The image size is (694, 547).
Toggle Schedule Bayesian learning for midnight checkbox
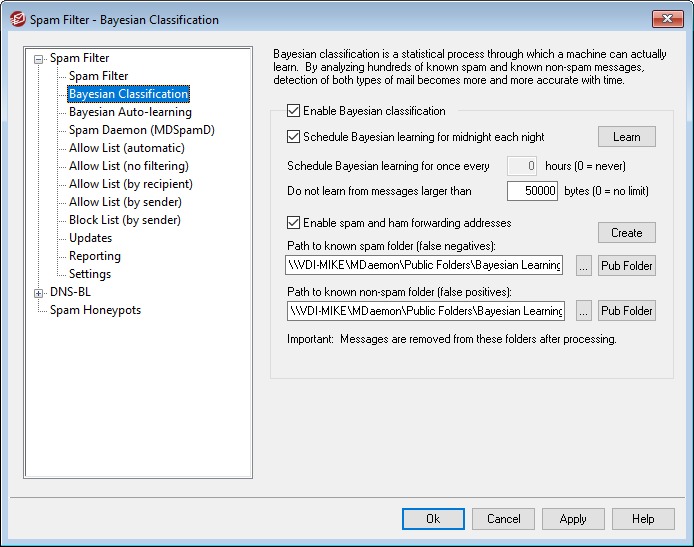point(293,137)
